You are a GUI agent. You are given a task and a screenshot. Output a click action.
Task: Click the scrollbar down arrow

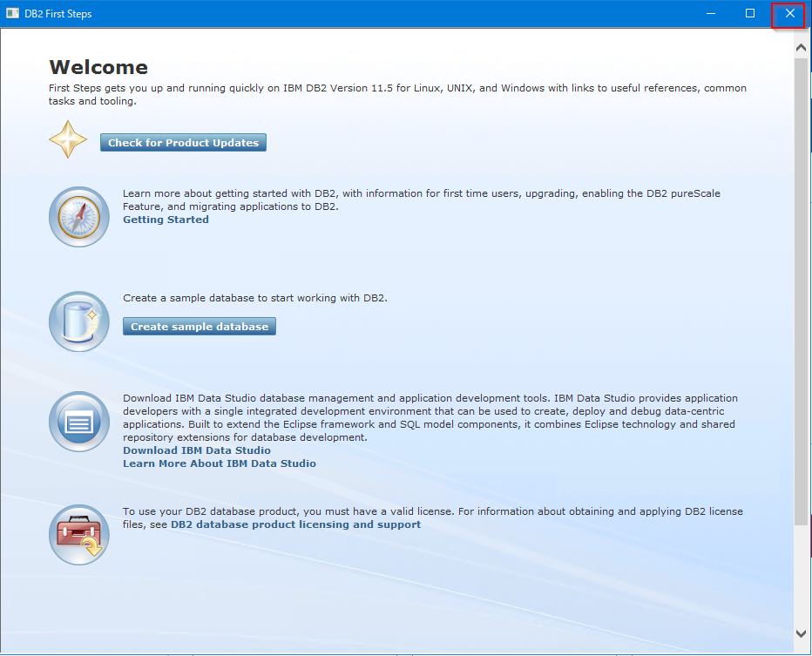coord(801,633)
